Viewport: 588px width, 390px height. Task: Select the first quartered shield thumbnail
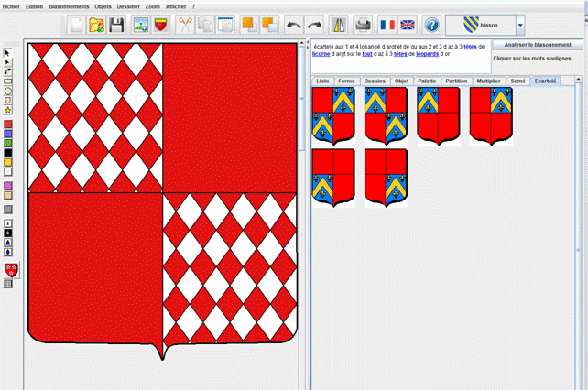333,115
